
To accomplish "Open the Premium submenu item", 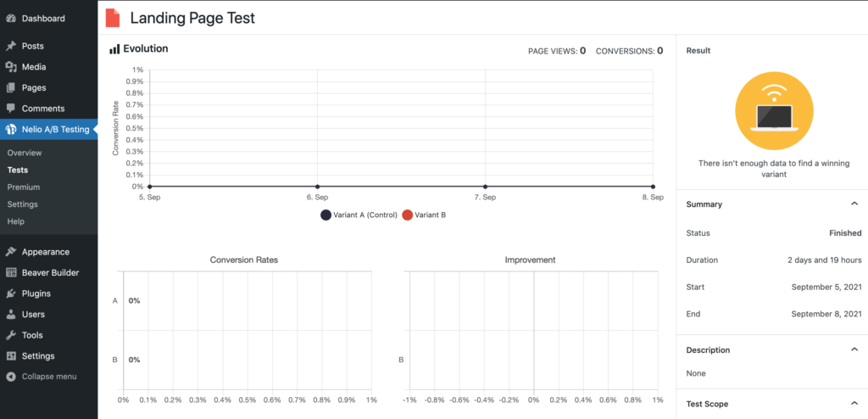I will pos(24,187).
